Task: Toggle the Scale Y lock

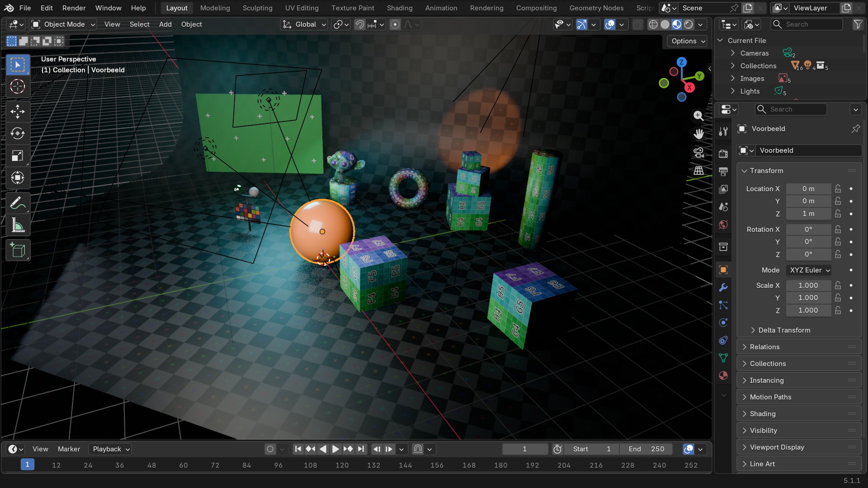Action: click(838, 298)
